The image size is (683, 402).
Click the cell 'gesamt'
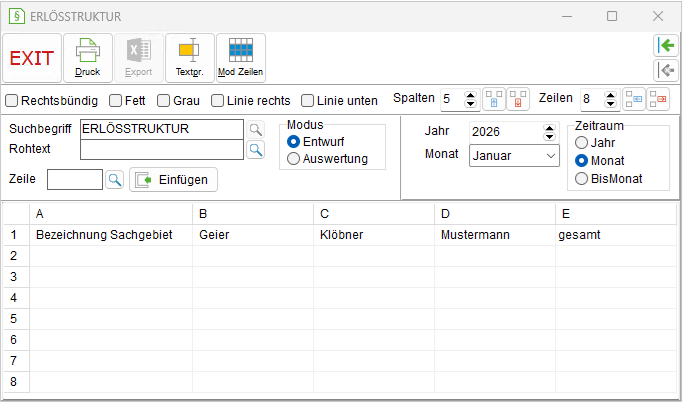(616, 235)
